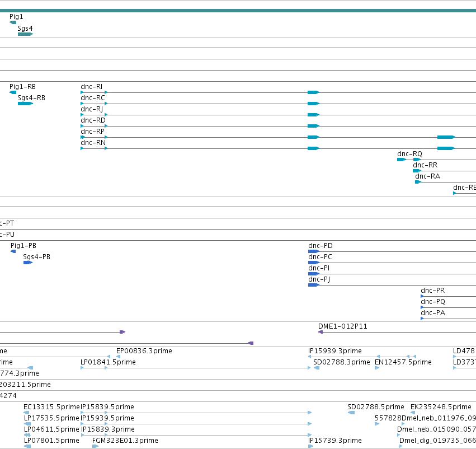The height and width of the screenshot is (449, 476).
Task: Open the EK235248.5prime EST feature
Action: 413,413
